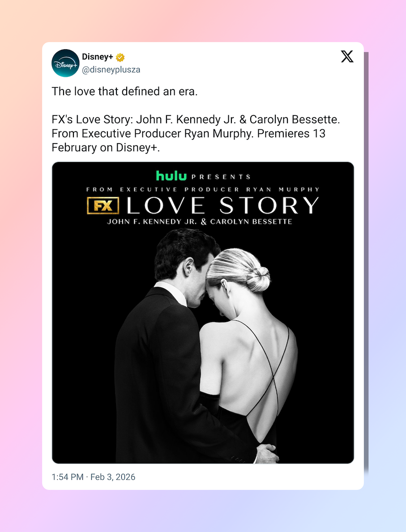406x532 pixels.
Task: Click the Ryan Murphy producer credit line
Action: pyautogui.click(x=203, y=189)
